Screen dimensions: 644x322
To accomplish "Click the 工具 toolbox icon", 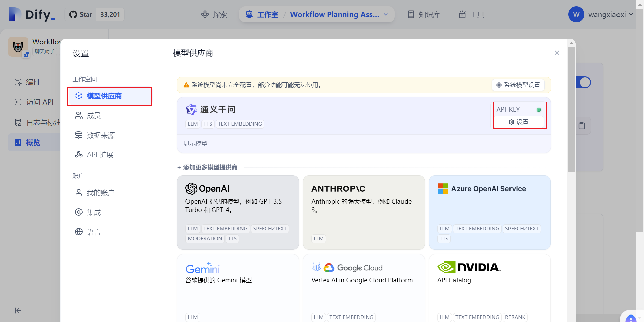I will (462, 15).
